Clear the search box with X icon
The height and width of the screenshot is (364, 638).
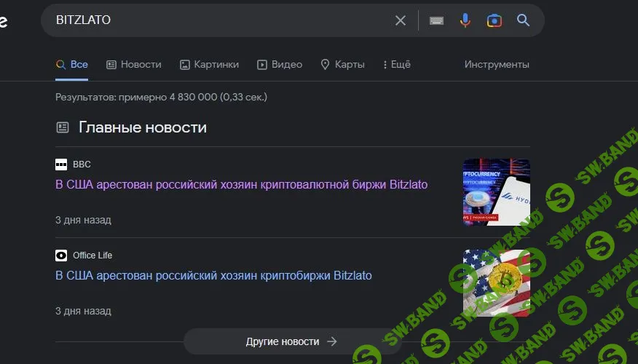pos(401,20)
